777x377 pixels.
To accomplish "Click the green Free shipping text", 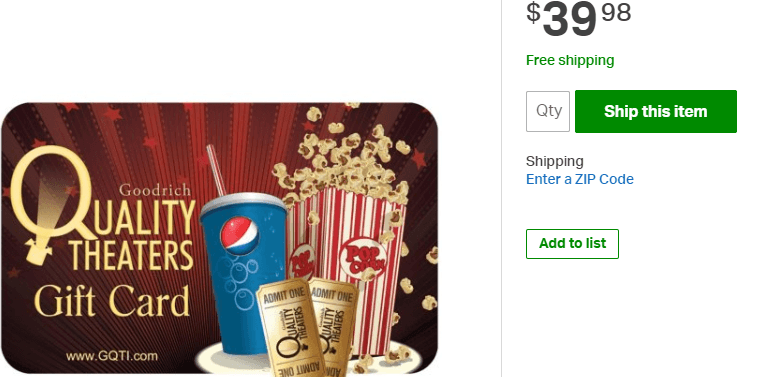I will (x=570, y=60).
